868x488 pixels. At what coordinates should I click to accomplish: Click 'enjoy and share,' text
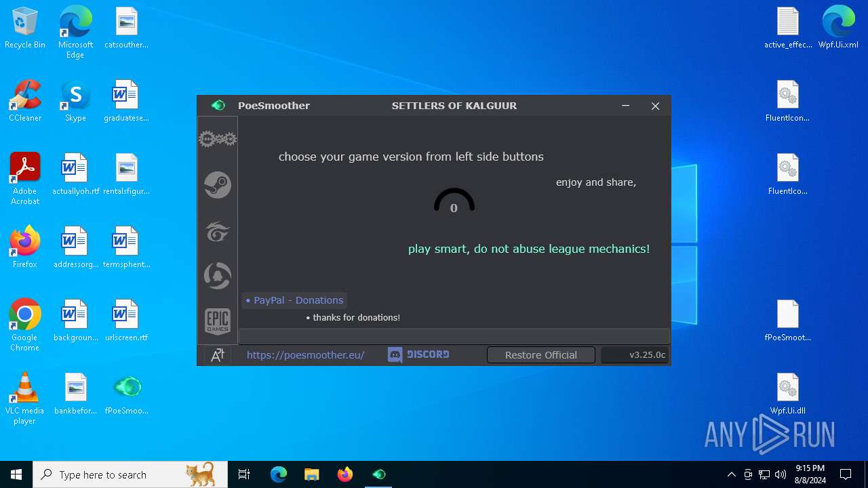click(596, 182)
